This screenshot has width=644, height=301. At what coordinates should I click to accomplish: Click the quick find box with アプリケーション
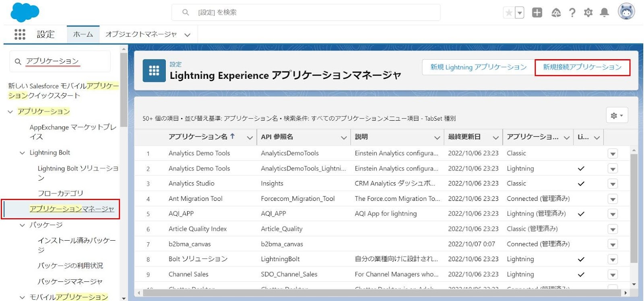tap(60, 62)
